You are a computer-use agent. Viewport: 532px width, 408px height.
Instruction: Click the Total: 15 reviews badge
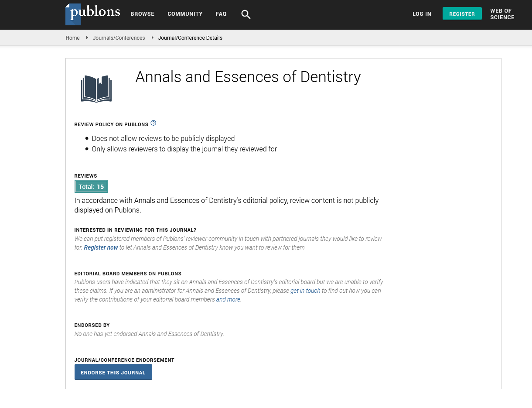91,187
